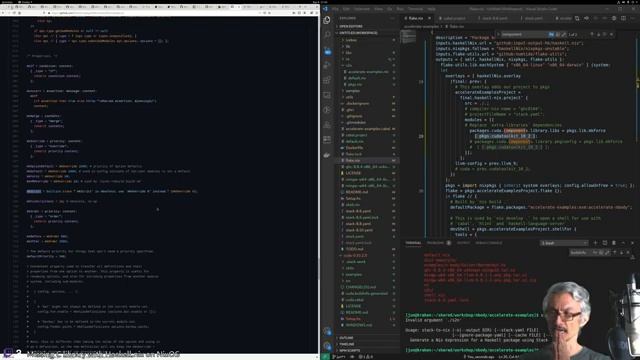The image size is (640, 360).
Task: Open the Docker whale icon in the activity bar
Action: coord(327,155)
